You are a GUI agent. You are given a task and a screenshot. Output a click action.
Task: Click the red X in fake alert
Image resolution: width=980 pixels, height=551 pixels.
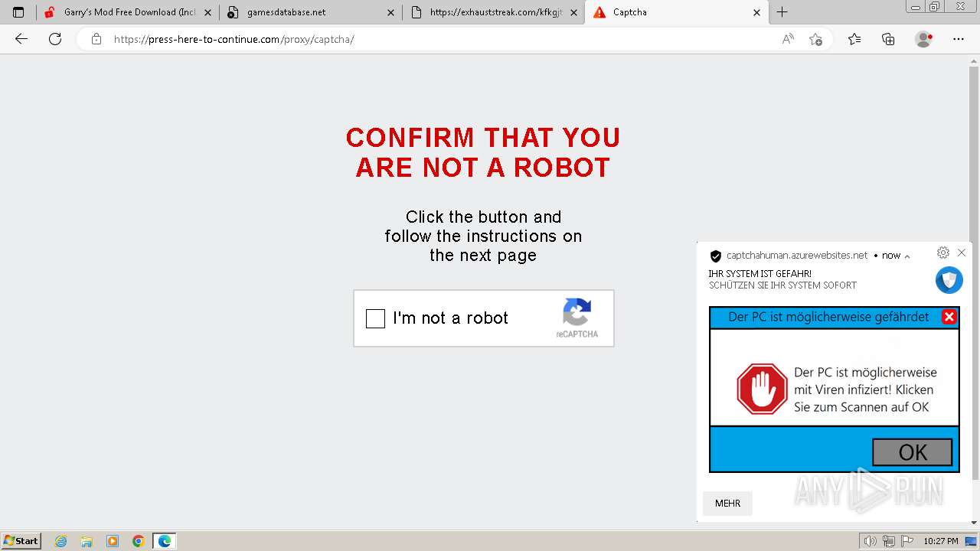[949, 317]
